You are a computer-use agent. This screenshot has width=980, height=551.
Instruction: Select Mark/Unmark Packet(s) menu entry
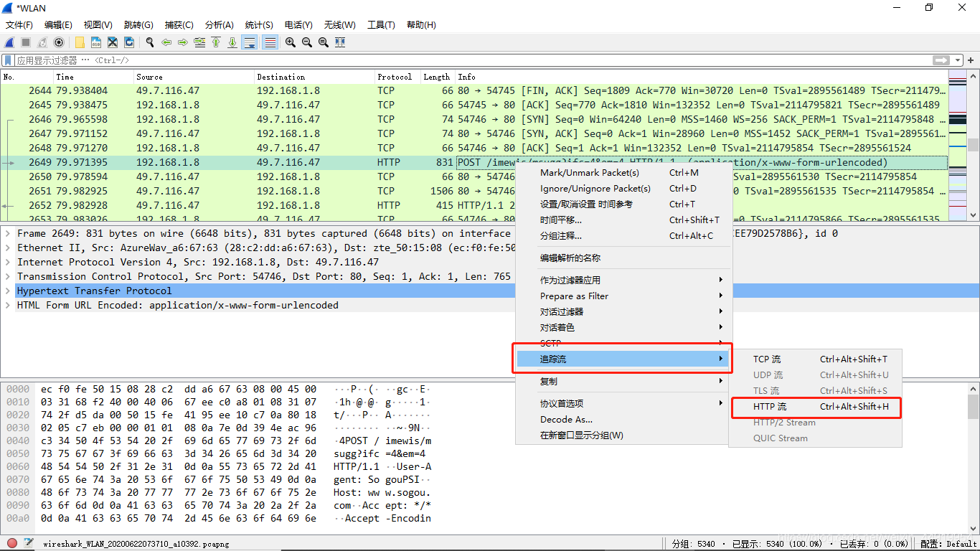click(623, 172)
